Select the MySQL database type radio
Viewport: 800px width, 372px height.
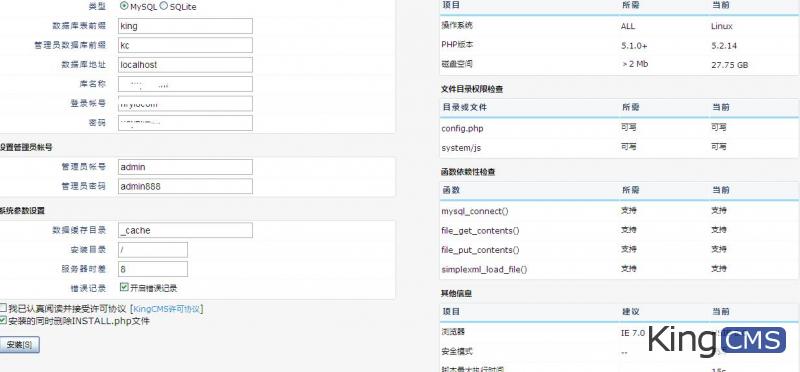pyautogui.click(x=123, y=6)
